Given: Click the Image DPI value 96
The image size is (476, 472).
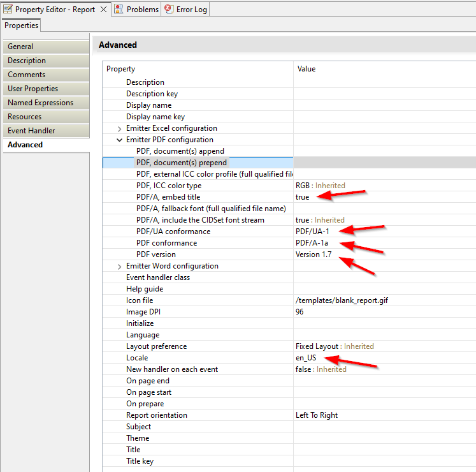Looking at the screenshot, I should 299,312.
